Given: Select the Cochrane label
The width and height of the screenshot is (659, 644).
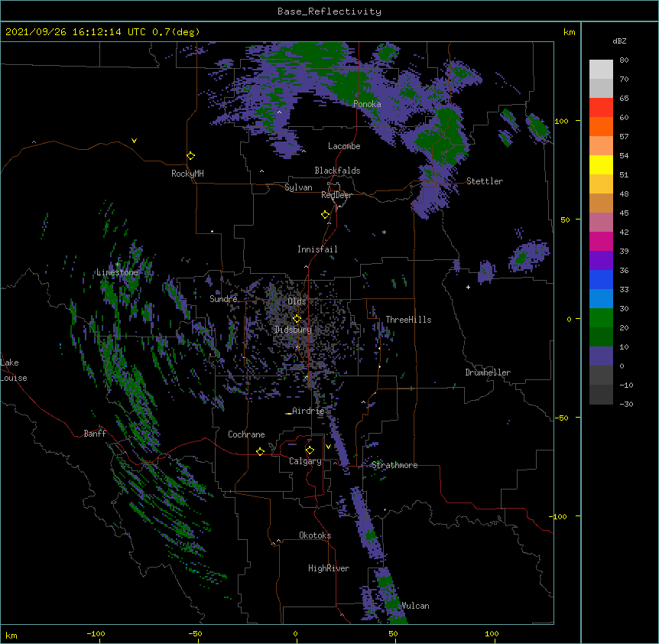Looking at the screenshot, I should 246,434.
